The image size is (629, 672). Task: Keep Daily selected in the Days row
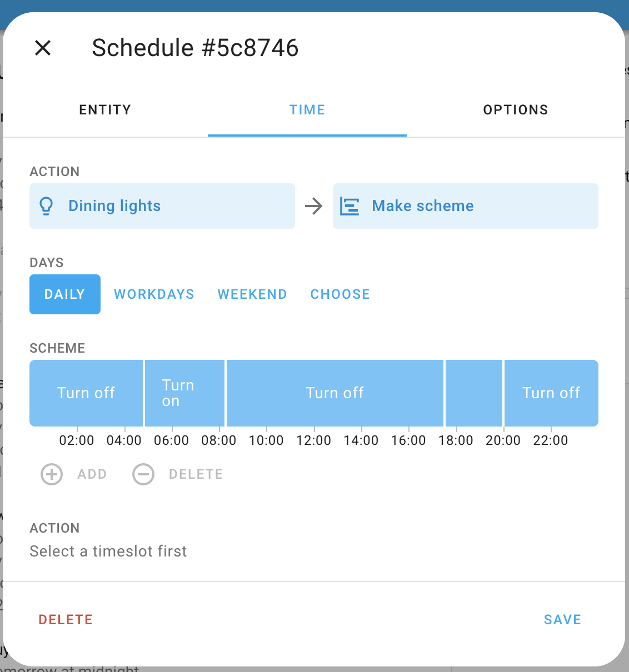point(64,294)
